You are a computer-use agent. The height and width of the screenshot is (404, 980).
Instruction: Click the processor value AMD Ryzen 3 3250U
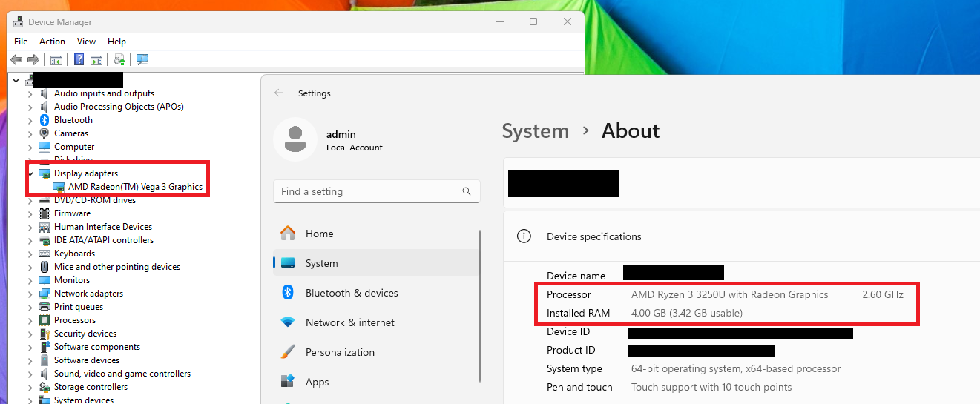click(729, 294)
